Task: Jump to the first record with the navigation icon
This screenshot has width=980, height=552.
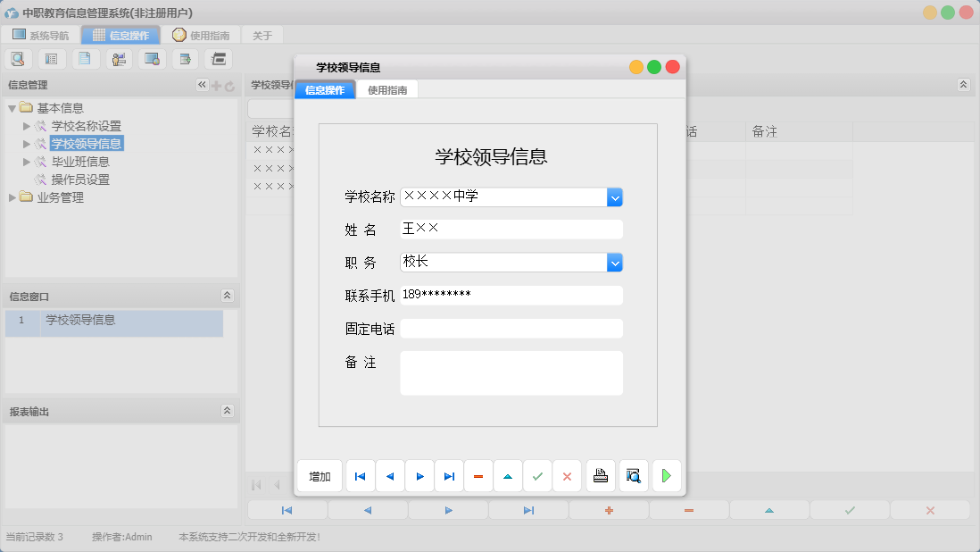Action: (360, 476)
